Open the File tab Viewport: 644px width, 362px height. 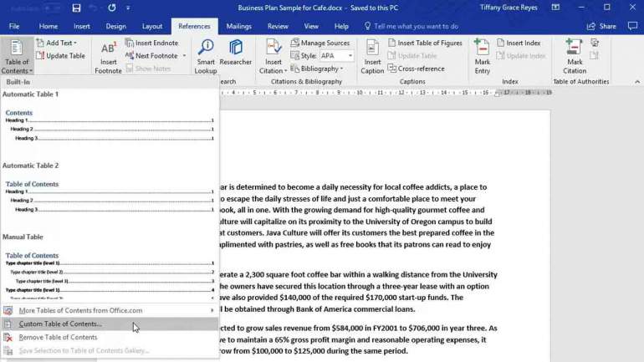pos(14,26)
